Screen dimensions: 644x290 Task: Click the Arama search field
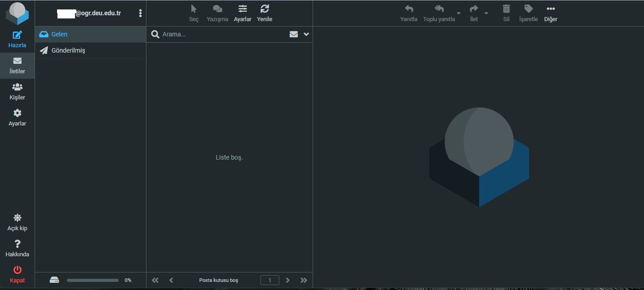coord(222,34)
